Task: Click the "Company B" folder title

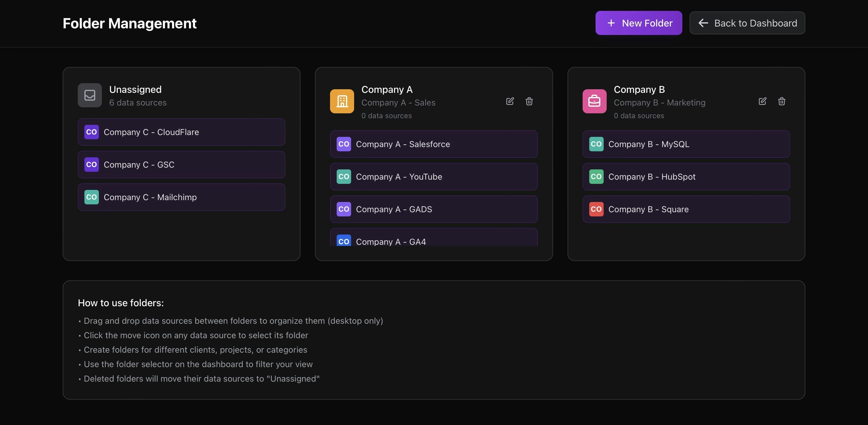Action: pyautogui.click(x=639, y=89)
